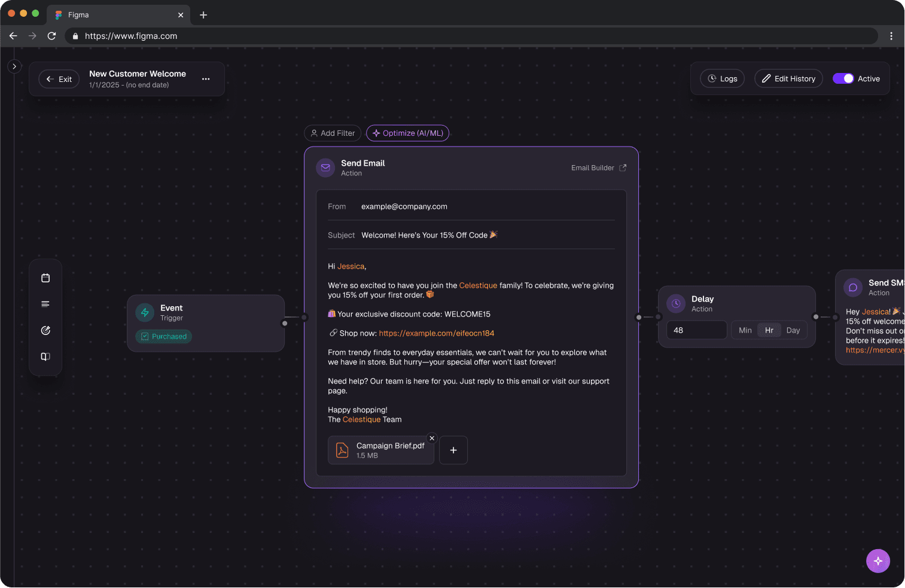The height and width of the screenshot is (588, 905).
Task: Open the documentation book icon in the sidebar
Action: tap(45, 357)
